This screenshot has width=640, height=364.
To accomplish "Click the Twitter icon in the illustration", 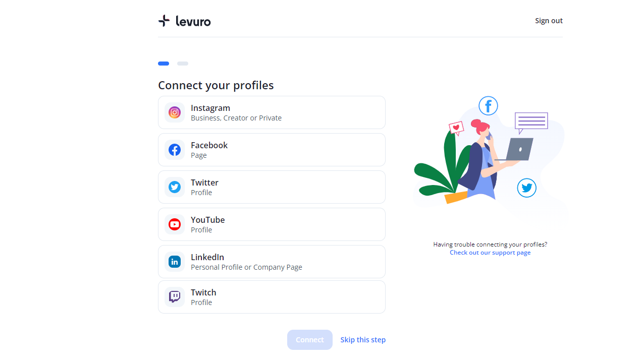I will tap(526, 188).
